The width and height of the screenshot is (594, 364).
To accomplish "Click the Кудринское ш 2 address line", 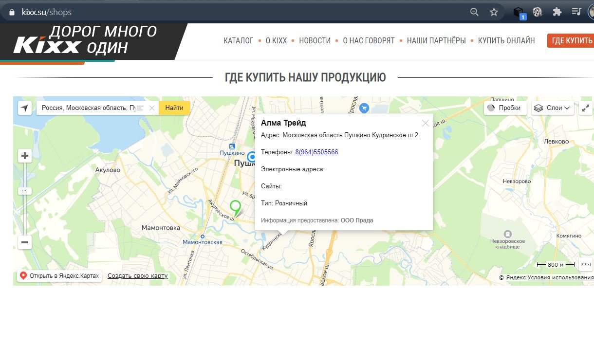I will 339,135.
